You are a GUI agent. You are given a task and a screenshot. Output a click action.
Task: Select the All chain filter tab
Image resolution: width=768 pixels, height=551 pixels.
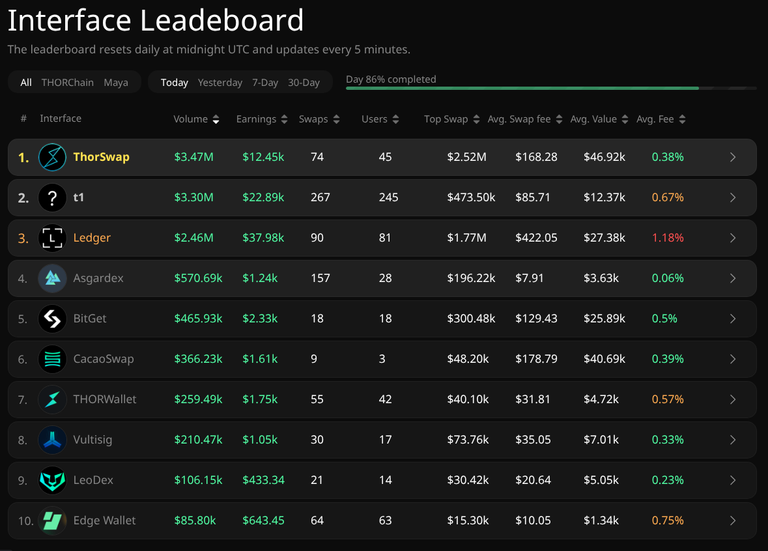pos(26,83)
